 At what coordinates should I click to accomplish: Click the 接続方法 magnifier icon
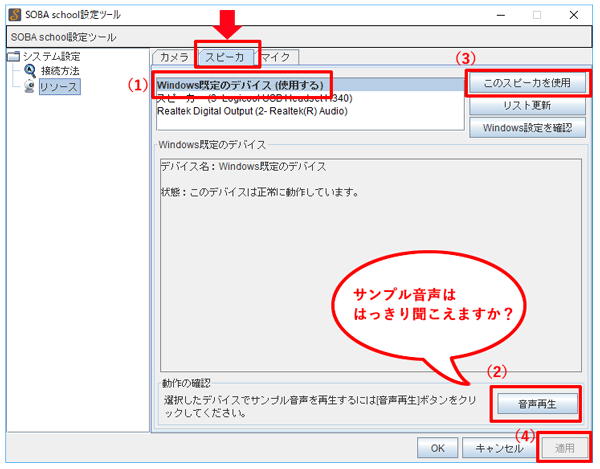pyautogui.click(x=30, y=71)
